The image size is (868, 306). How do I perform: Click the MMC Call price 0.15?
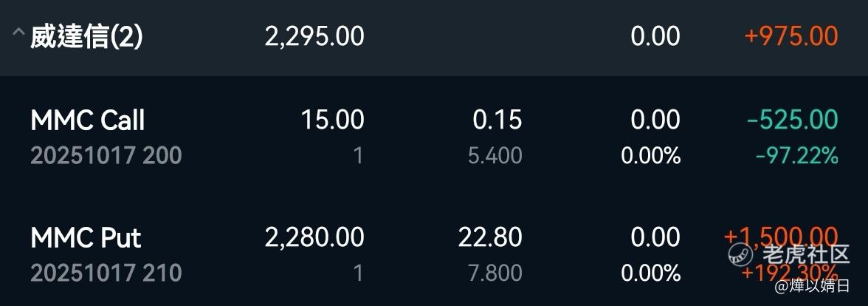(x=497, y=120)
